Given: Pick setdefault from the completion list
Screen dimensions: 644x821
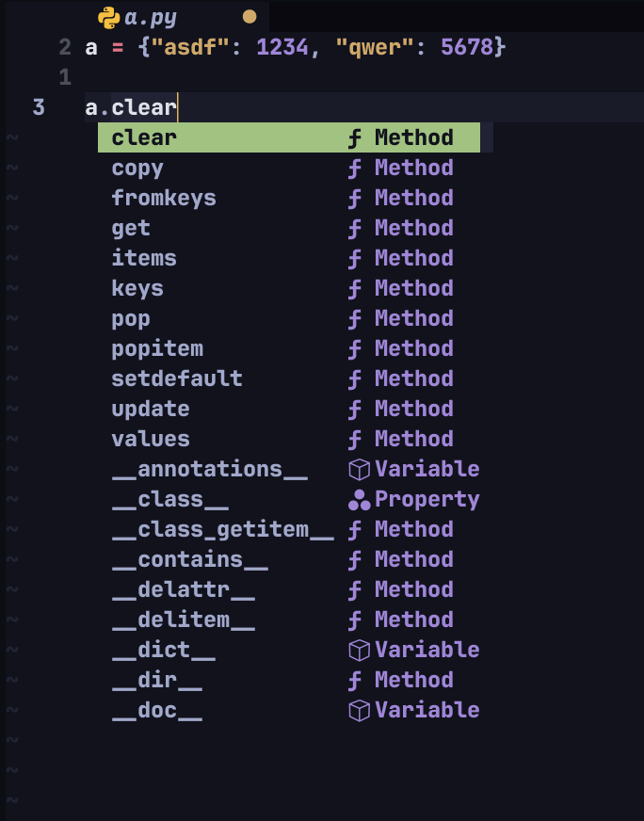Looking at the screenshot, I should coord(289,378).
